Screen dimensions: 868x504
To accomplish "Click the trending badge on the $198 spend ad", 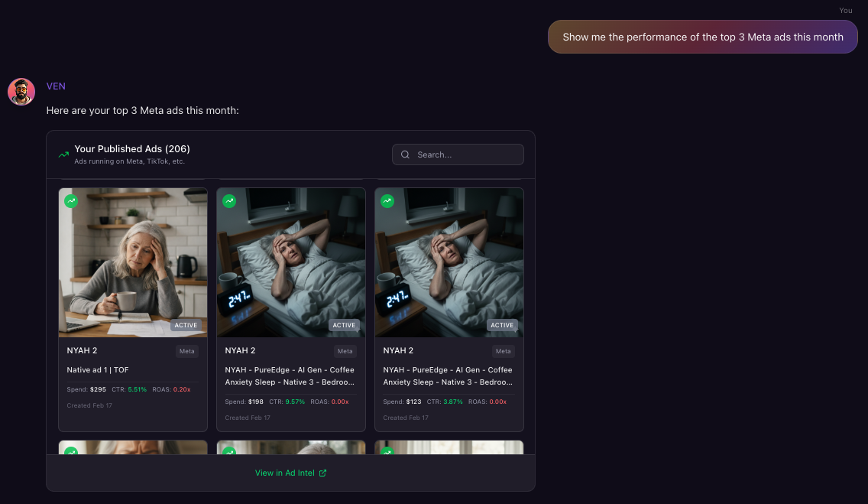I will point(229,201).
